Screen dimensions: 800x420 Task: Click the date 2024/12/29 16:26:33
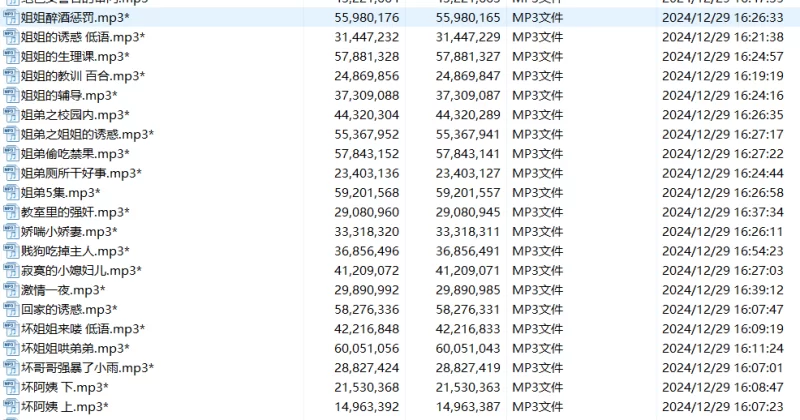click(722, 18)
